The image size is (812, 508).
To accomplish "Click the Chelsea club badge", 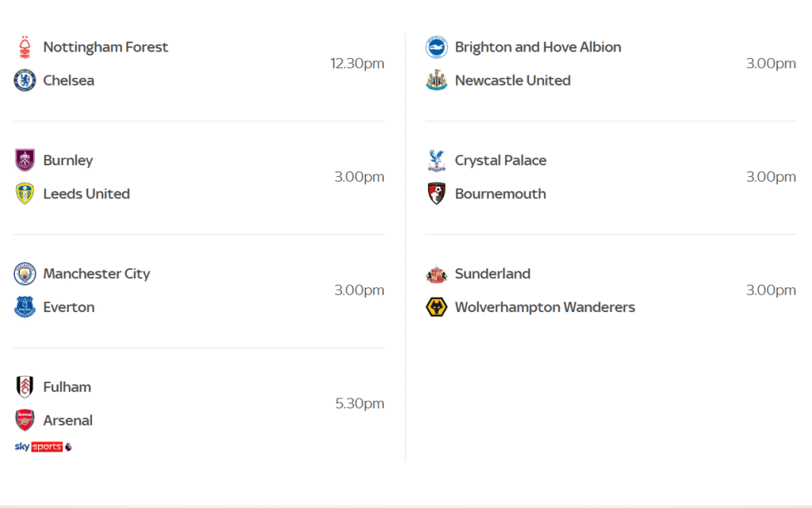I will tap(25, 80).
